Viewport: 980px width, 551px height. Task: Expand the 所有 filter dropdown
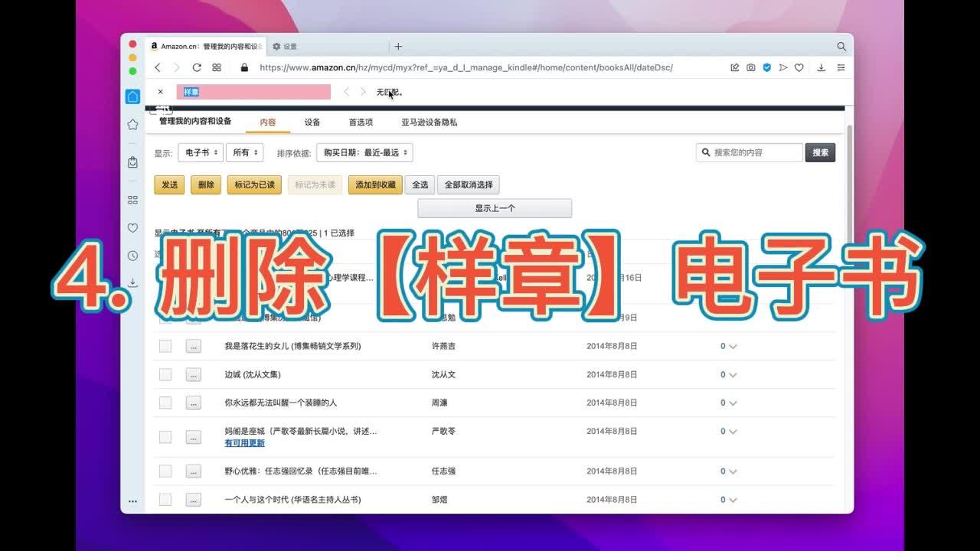pos(245,152)
